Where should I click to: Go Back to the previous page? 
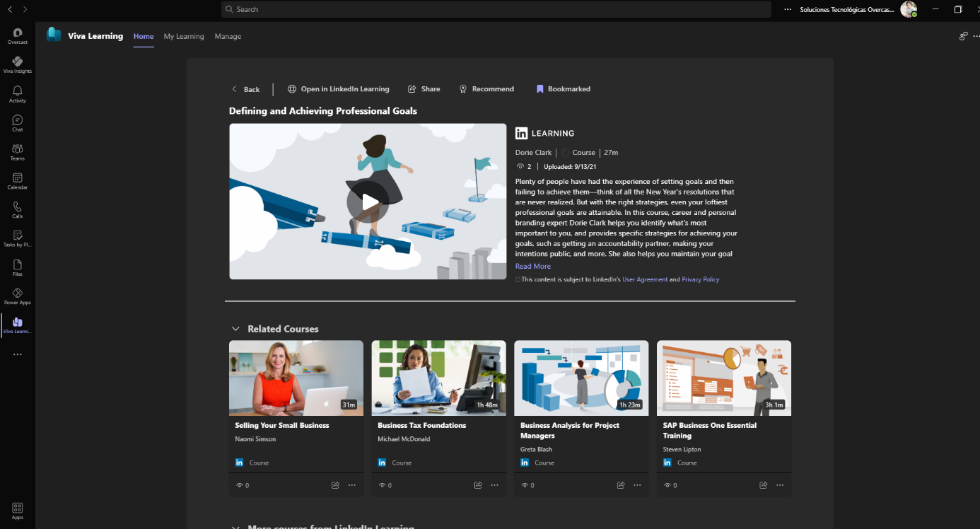[x=245, y=89]
